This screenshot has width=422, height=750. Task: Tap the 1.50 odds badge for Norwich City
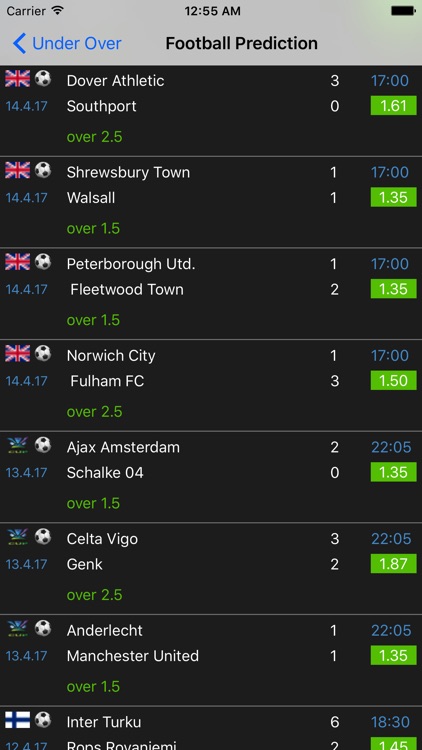(393, 381)
